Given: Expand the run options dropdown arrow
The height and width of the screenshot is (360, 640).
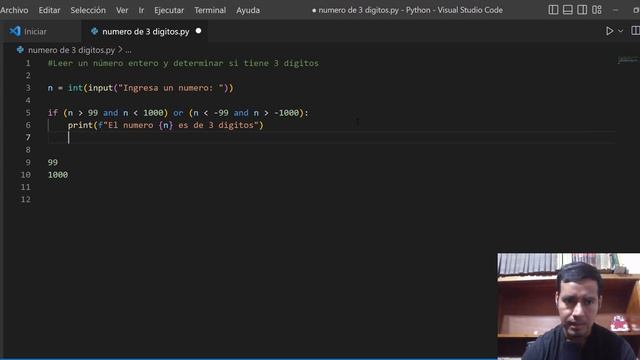Looking at the screenshot, I should (x=620, y=31).
